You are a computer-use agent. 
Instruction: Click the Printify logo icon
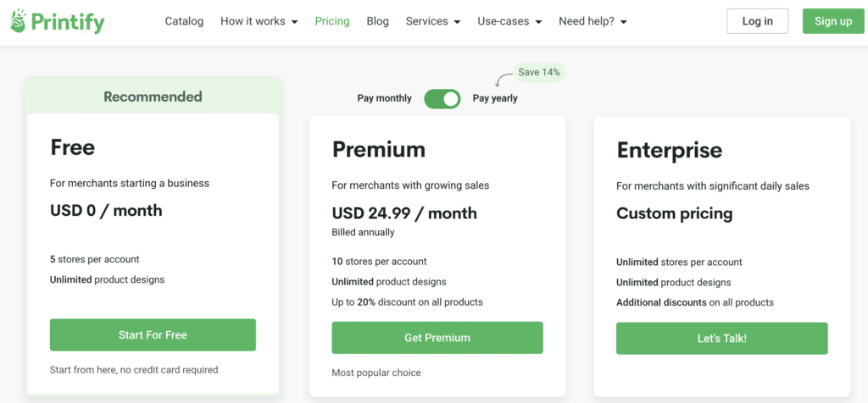[x=19, y=21]
